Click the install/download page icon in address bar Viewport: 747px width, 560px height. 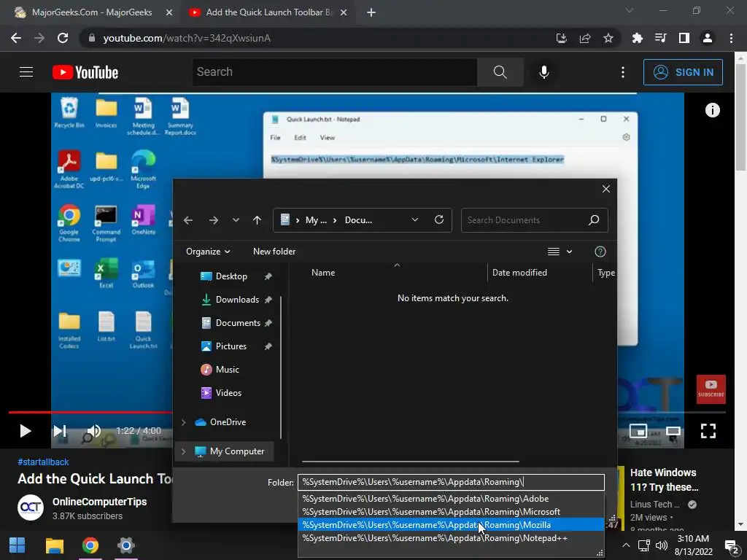(562, 38)
